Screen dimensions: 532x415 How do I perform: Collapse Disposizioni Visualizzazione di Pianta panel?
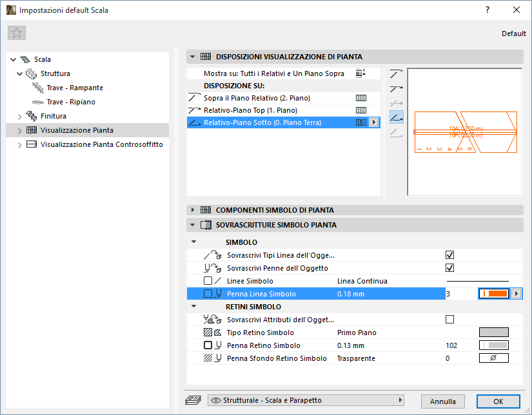click(x=192, y=57)
